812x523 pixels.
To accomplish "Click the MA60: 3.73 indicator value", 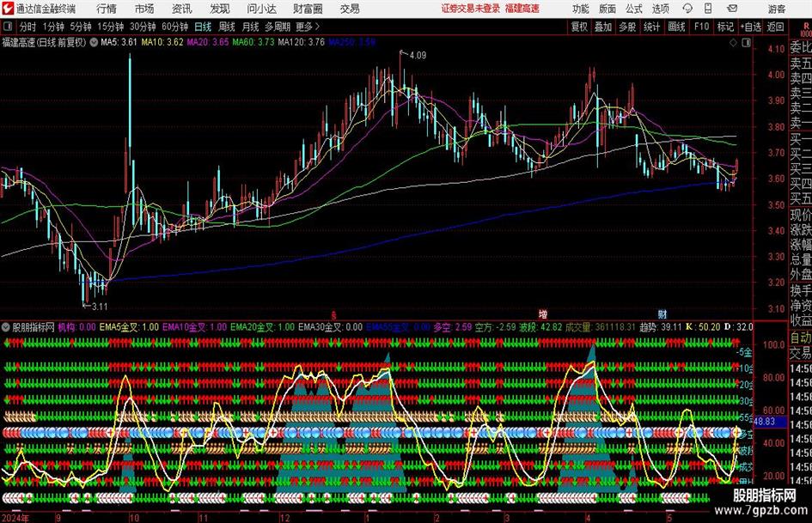I will pyautogui.click(x=253, y=42).
